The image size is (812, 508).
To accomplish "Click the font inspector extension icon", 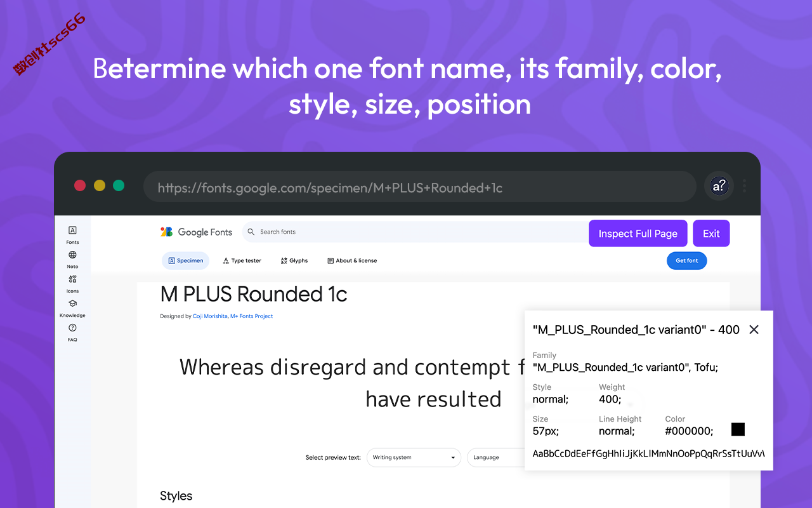I will point(719,186).
